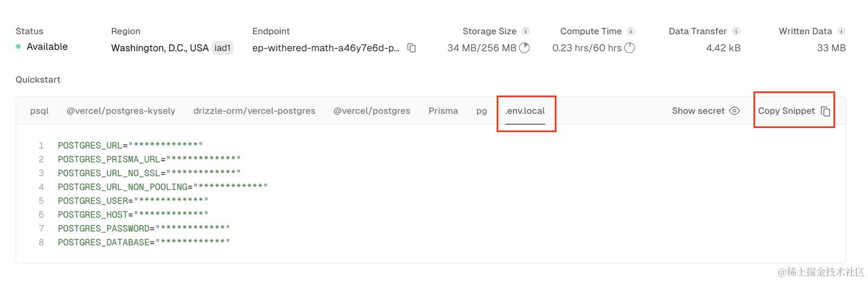Image resolution: width=868 pixels, height=281 pixels.
Task: Select the drizzle-orm/vercel-postgres tab
Action: tap(254, 111)
